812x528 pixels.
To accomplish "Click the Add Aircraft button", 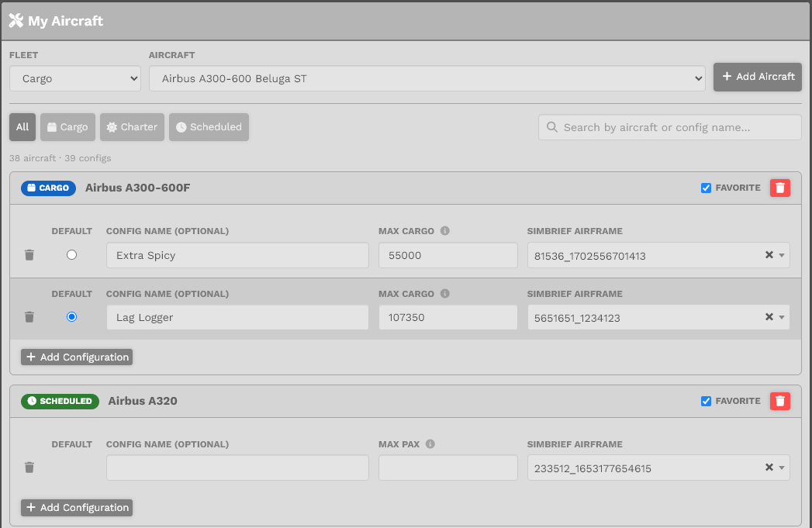I will [758, 77].
